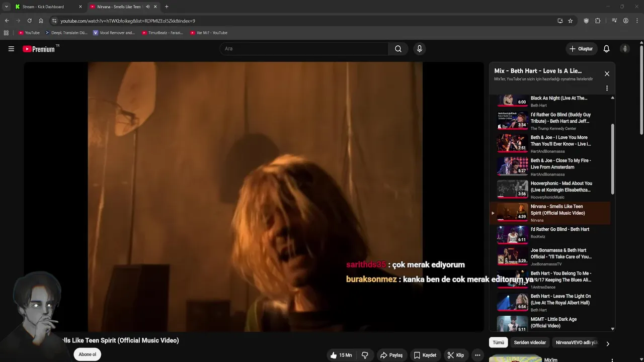Close the Kick Dashboard tab

(x=80, y=7)
